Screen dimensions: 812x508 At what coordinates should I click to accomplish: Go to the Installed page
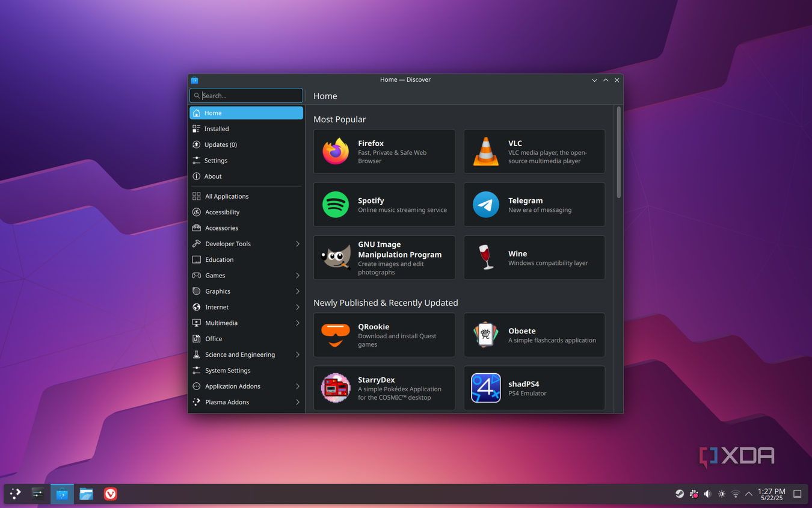(x=246, y=129)
